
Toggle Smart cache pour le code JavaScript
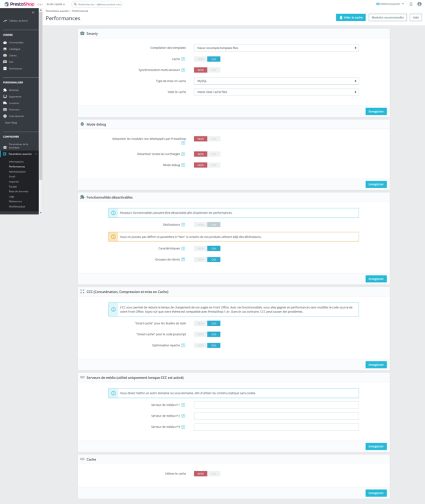click(x=207, y=334)
